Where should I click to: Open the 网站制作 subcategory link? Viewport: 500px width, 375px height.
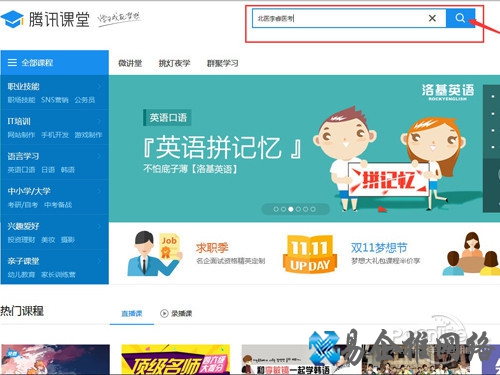coord(21,135)
